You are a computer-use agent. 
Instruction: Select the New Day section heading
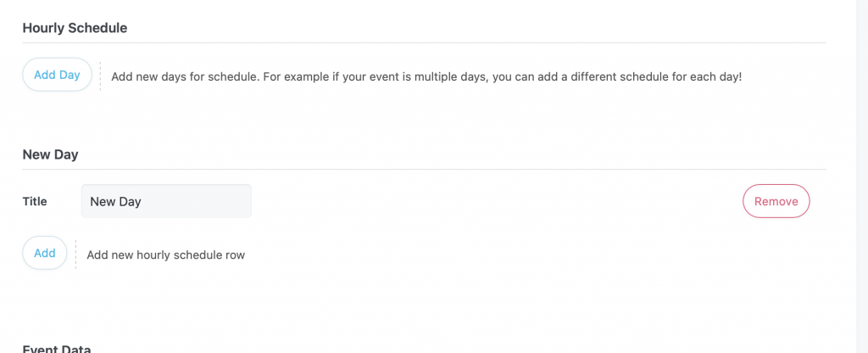[50, 154]
